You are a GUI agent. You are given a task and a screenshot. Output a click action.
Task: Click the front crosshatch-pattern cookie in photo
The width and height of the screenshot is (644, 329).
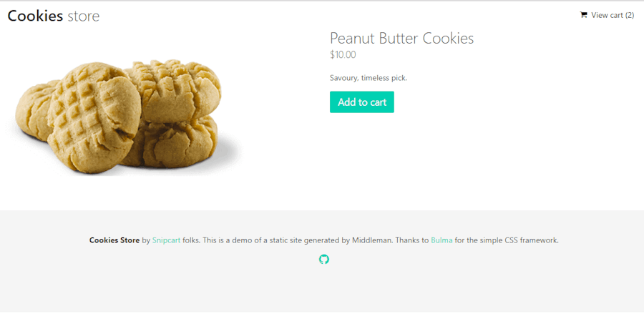click(94, 119)
